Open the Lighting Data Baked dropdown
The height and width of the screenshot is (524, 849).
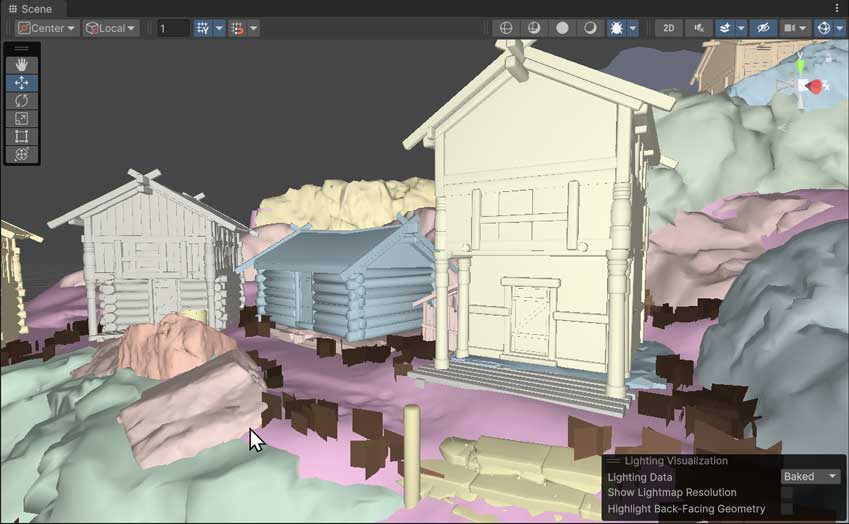click(811, 477)
